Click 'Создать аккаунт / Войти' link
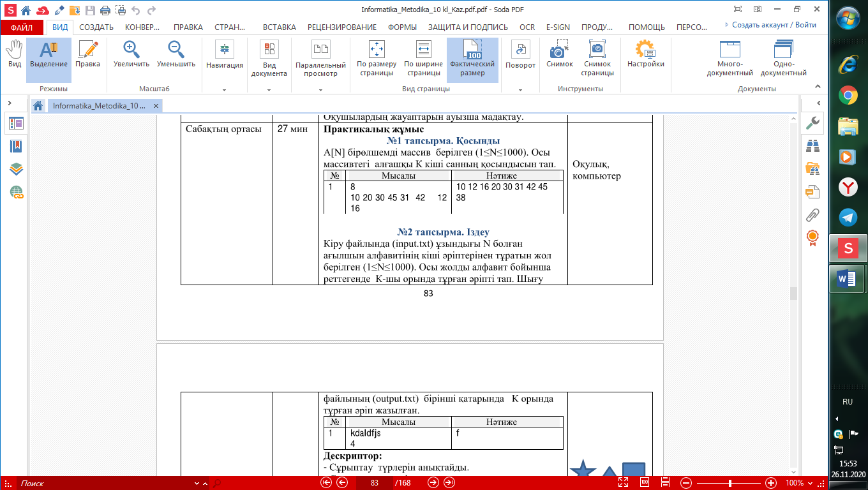 pyautogui.click(x=774, y=25)
